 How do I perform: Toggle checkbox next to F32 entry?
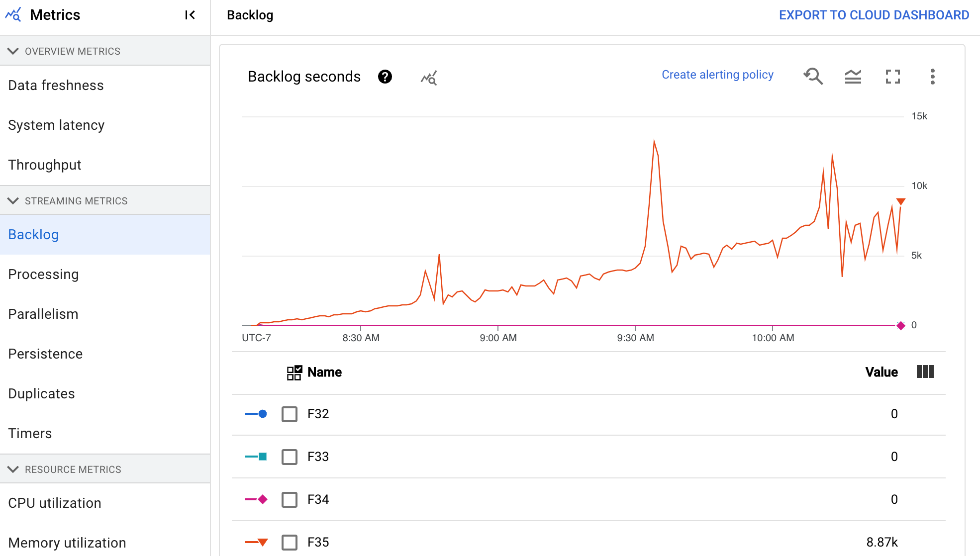pos(289,414)
